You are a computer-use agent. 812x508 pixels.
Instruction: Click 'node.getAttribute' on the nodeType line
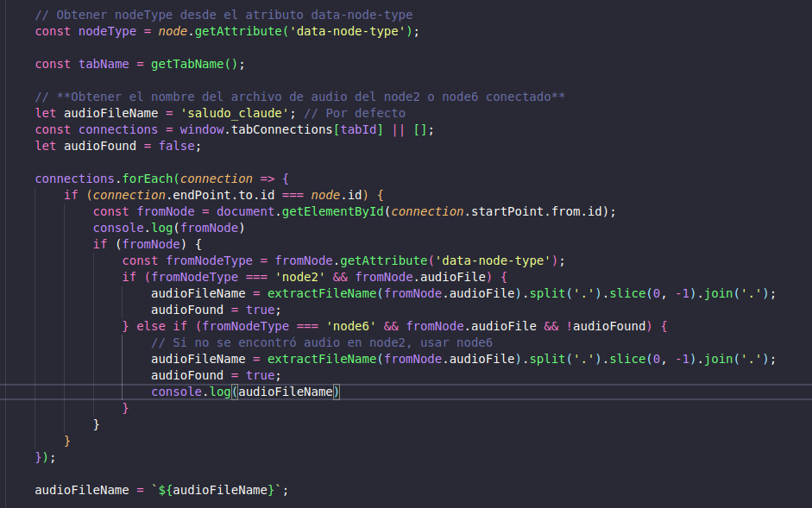(x=220, y=32)
